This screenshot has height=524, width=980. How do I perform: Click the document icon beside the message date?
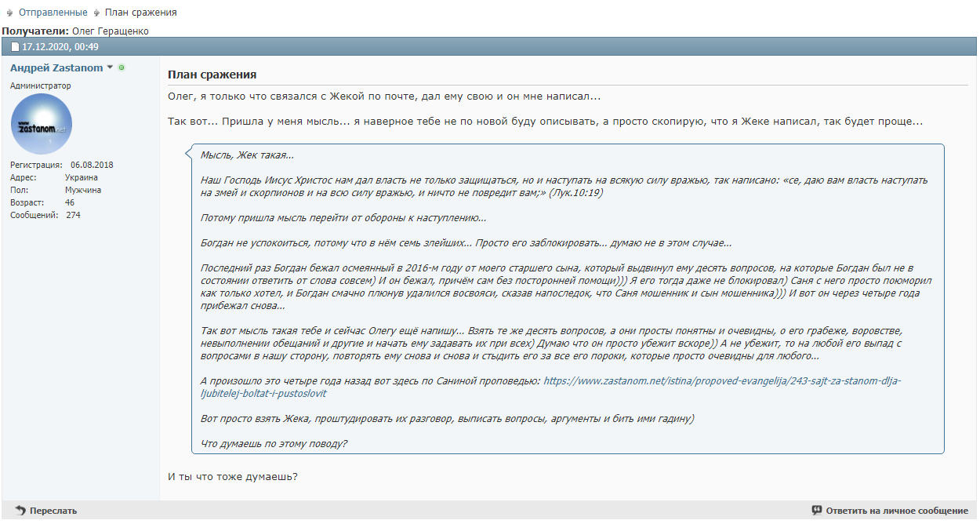click(14, 47)
